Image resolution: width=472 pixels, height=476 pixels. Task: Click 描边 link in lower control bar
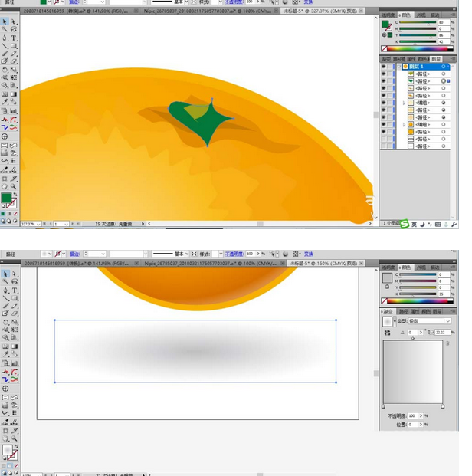pyautogui.click(x=74, y=254)
